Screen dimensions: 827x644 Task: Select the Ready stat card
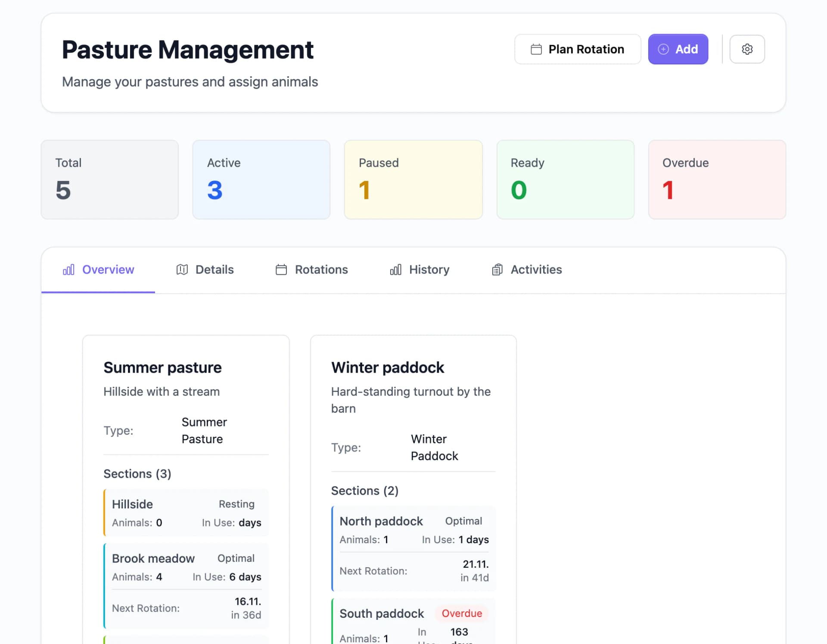tap(566, 180)
